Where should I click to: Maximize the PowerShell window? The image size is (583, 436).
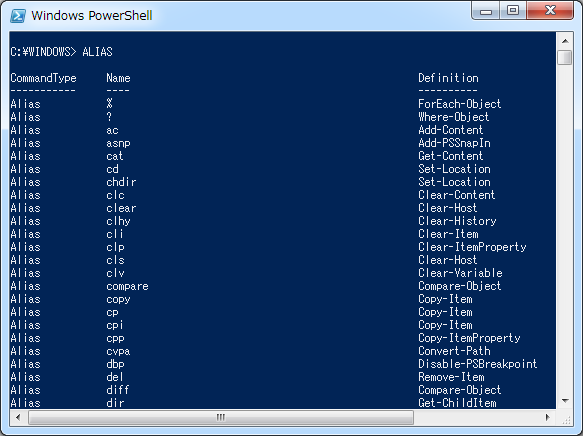tap(513, 11)
